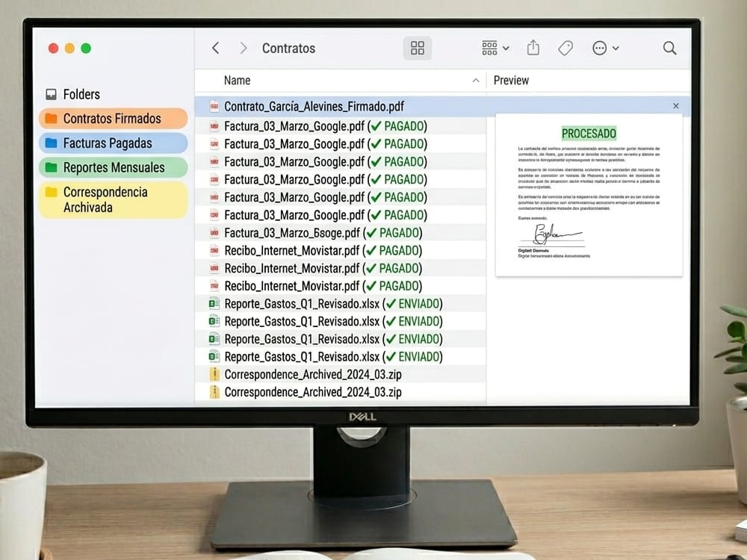Select Factura_03_Marzo_Бsoge.pdf file
Screen dimensions: 747x560
(x=341, y=233)
